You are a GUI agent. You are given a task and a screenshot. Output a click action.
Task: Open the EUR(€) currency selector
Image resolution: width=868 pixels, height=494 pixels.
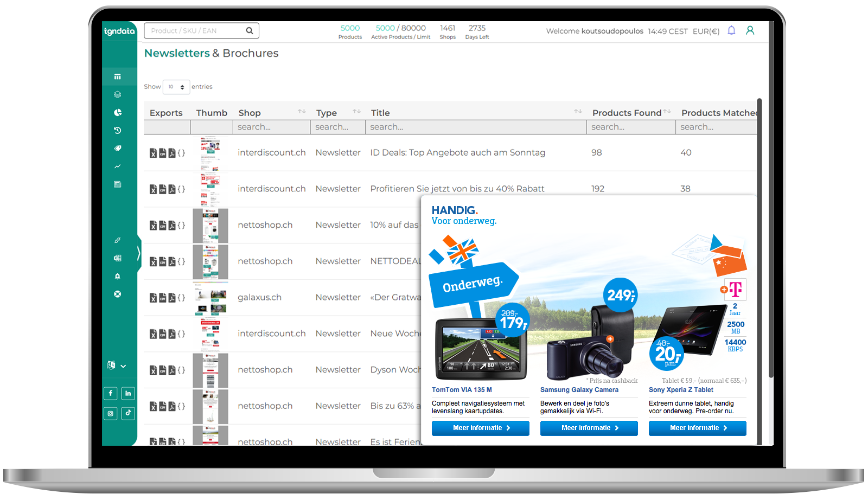click(x=706, y=31)
